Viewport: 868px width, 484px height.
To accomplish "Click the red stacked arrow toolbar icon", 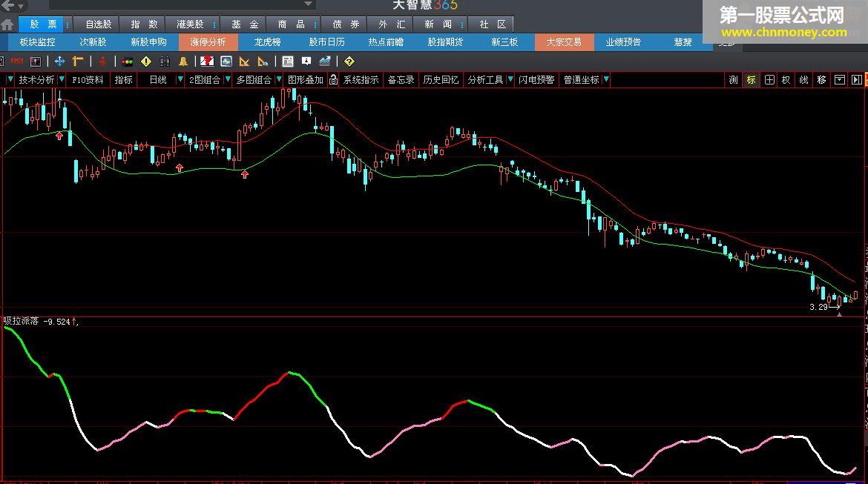I will (x=102, y=62).
